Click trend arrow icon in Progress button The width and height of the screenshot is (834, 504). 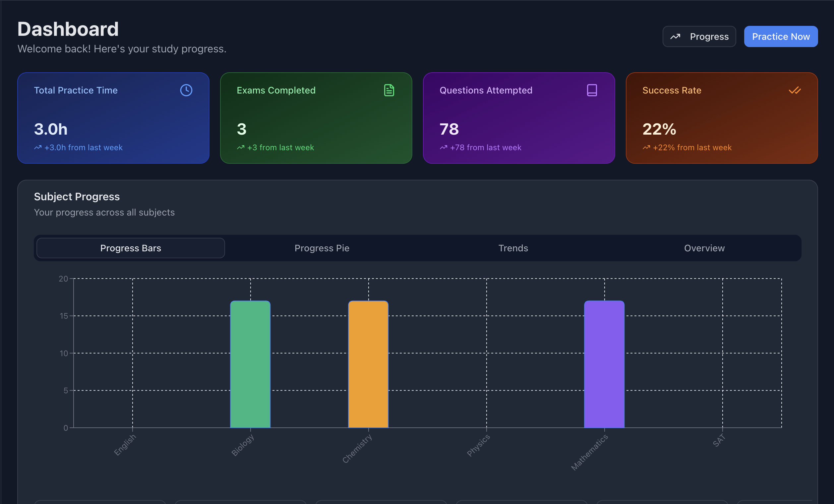coord(675,36)
